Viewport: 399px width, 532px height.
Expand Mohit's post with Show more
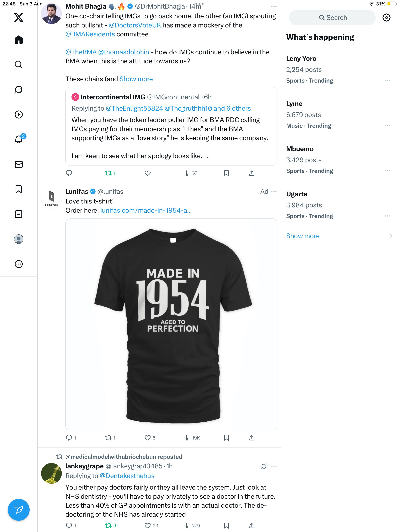pyautogui.click(x=136, y=79)
